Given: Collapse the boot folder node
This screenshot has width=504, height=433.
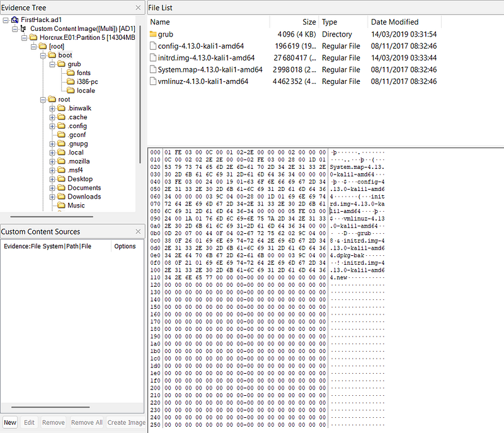Looking at the screenshot, I should [x=43, y=55].
